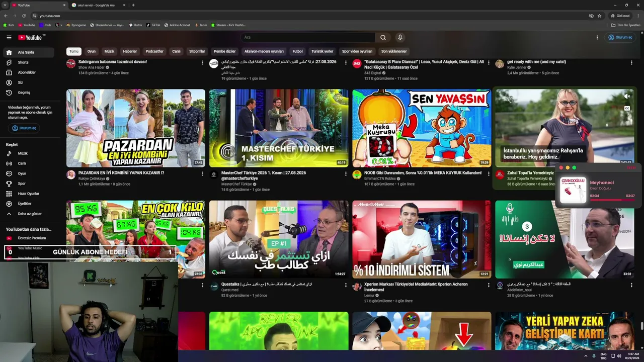
Task: Open Canlı under Keşfet in the sidebar
Action: click(29, 163)
